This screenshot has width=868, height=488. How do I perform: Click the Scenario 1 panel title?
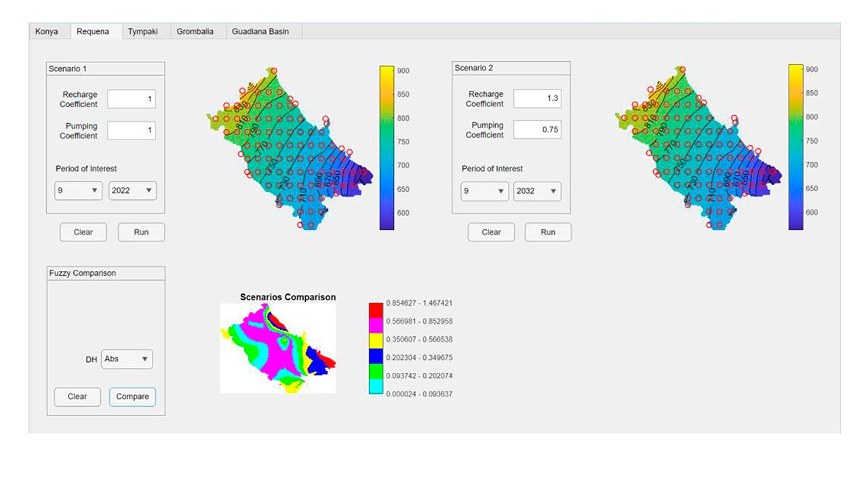click(67, 69)
